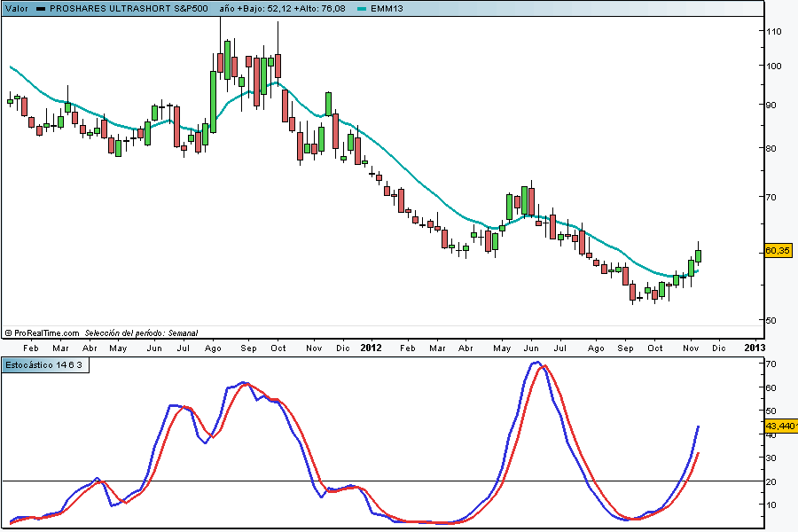Click the copyright symbol beside ProRealTime.com
Screen dimensions: 798x532
pyautogui.click(x=8, y=332)
